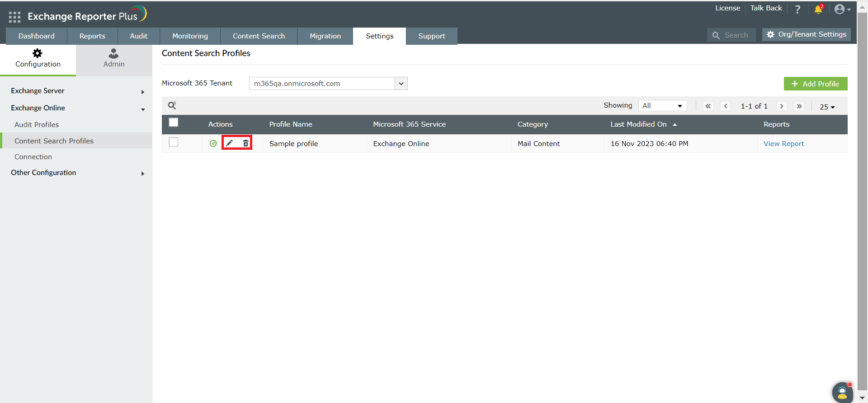Open the View Report link
Screen dimensions: 868x403
coord(784,144)
